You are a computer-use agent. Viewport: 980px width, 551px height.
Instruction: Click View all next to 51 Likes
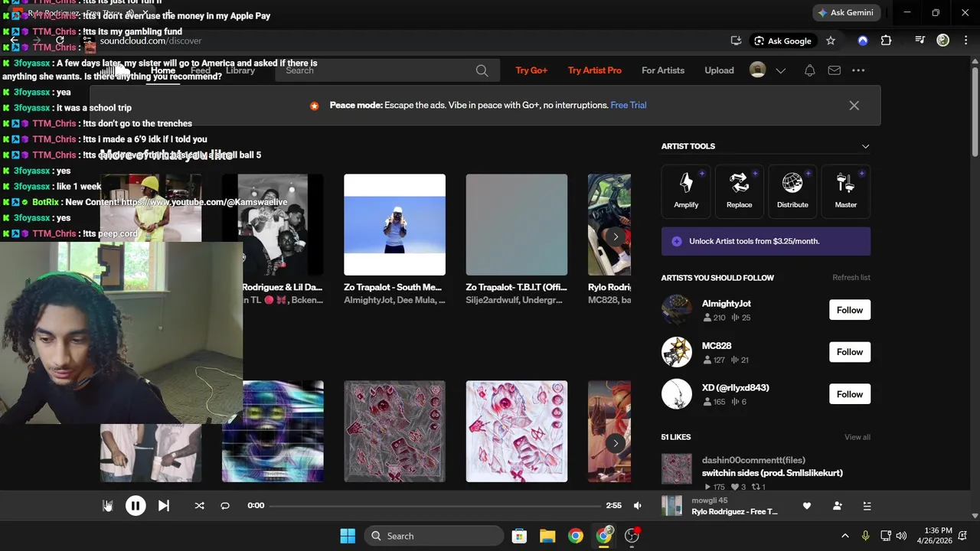[857, 437]
